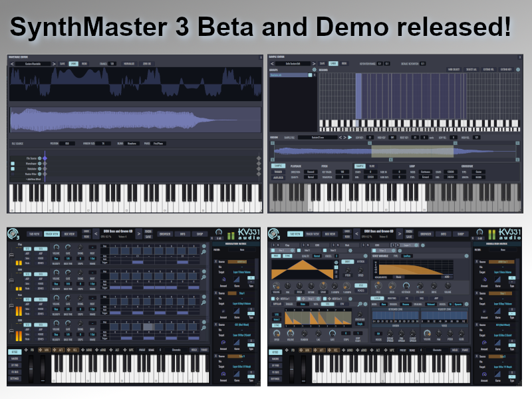The width and height of the screenshot is (532, 399).
Task: Click the Frames value field
Action: click(112, 64)
